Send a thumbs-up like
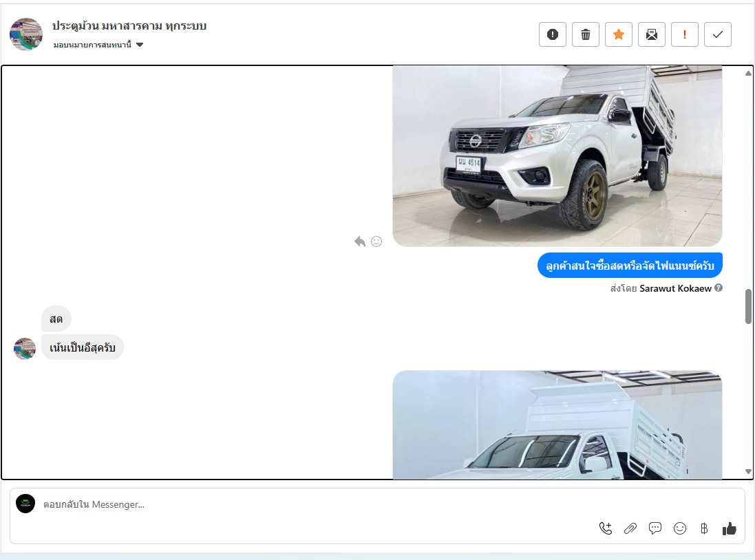 [x=730, y=528]
